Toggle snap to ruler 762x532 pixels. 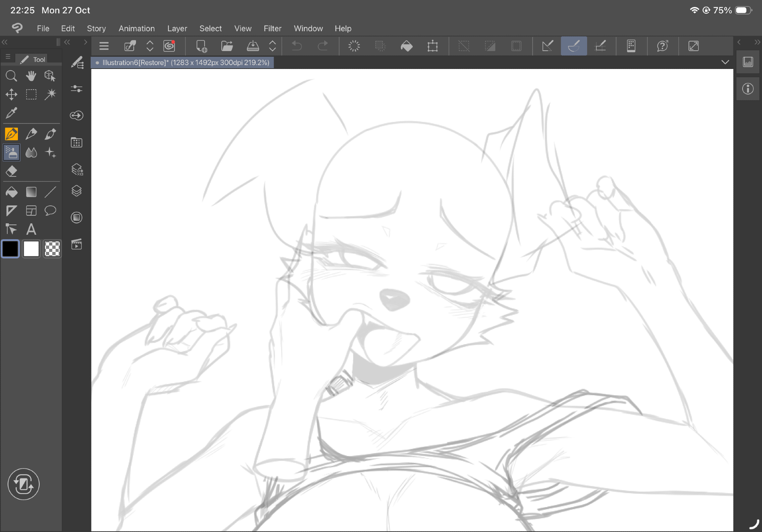click(x=547, y=46)
